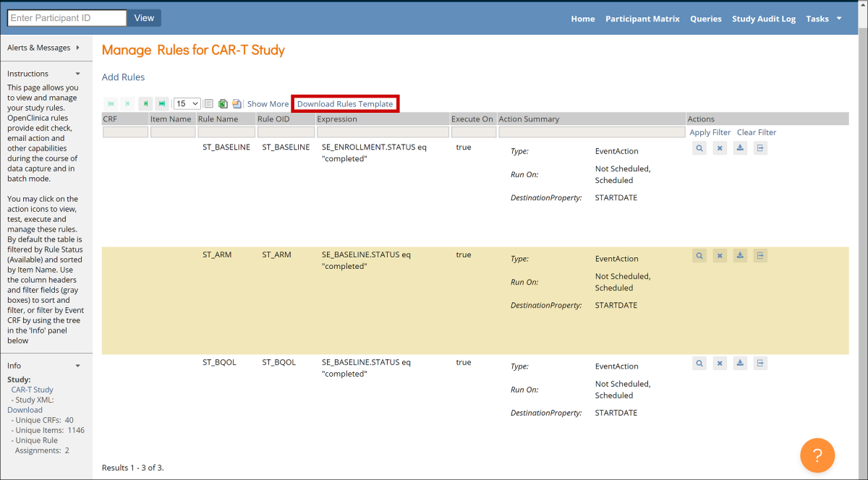View the ST_BASELINE rule with magnifier icon

point(699,148)
